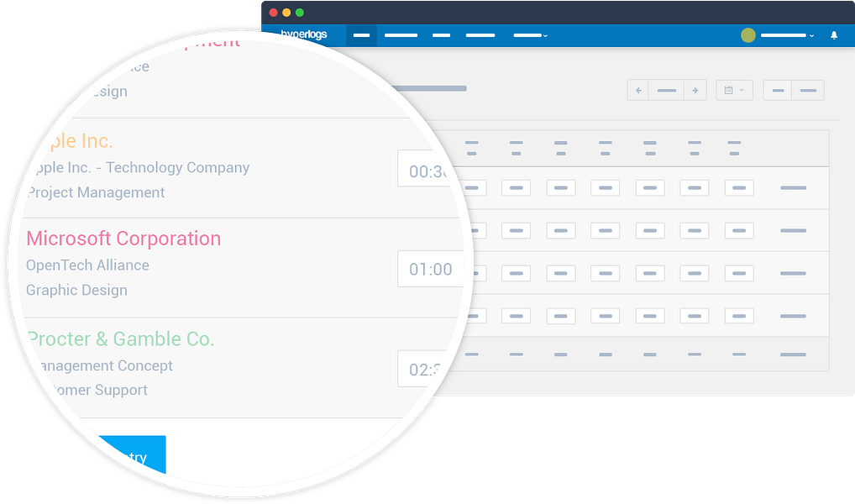Select the highlighted active navigation tab
The image size is (855, 504).
[x=361, y=35]
